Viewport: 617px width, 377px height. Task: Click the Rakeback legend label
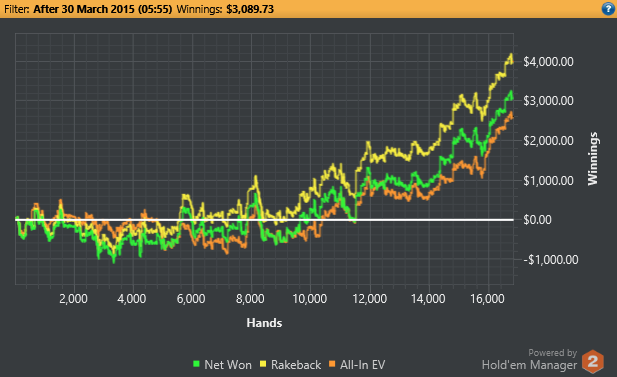(296, 365)
